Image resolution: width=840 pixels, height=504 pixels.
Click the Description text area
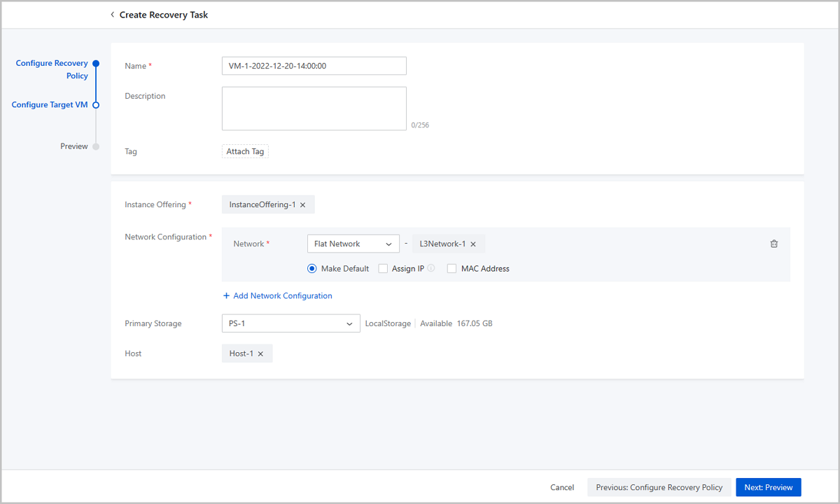point(314,108)
